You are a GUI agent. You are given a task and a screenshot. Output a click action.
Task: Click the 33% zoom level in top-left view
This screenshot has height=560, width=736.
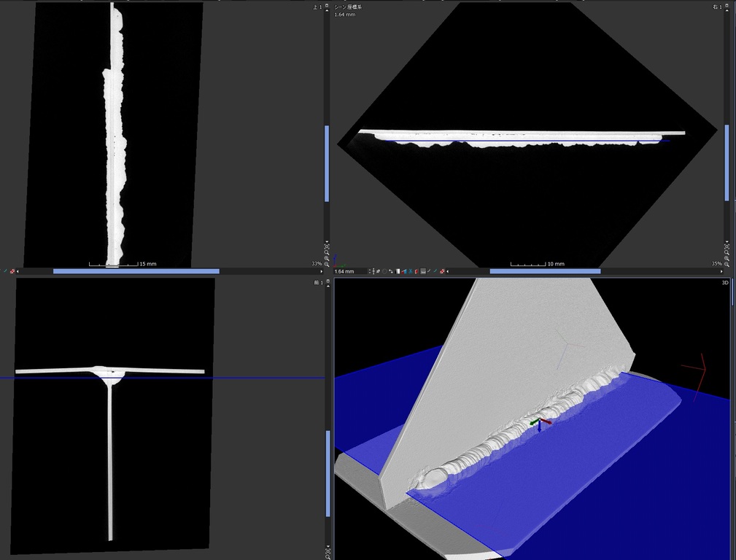(x=316, y=264)
